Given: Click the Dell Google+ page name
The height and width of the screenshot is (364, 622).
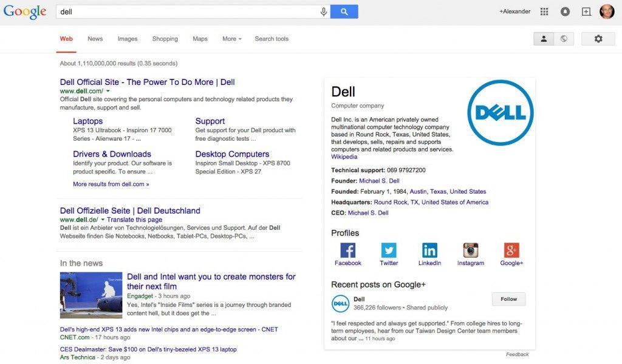Looking at the screenshot, I should tap(359, 300).
